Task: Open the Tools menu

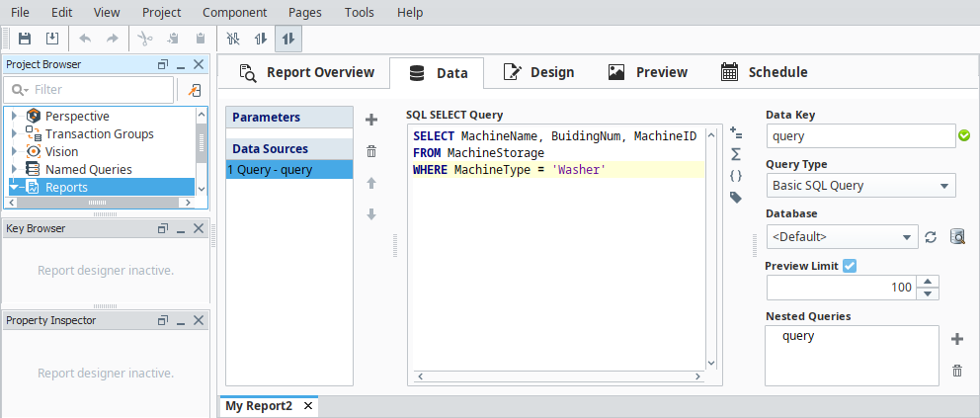Action: [x=359, y=13]
